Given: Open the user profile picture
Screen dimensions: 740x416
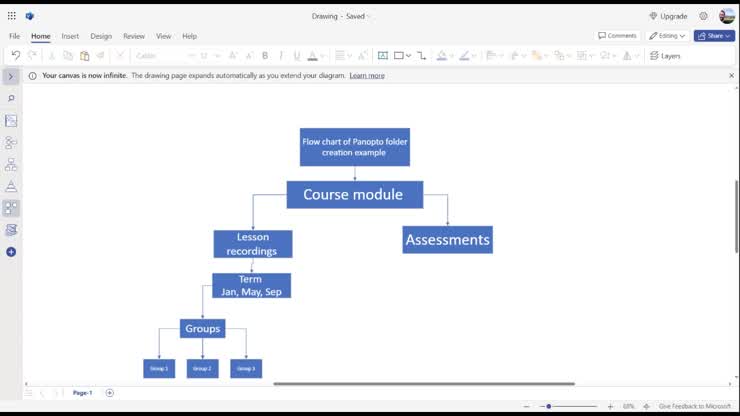Looking at the screenshot, I should coord(727,16).
